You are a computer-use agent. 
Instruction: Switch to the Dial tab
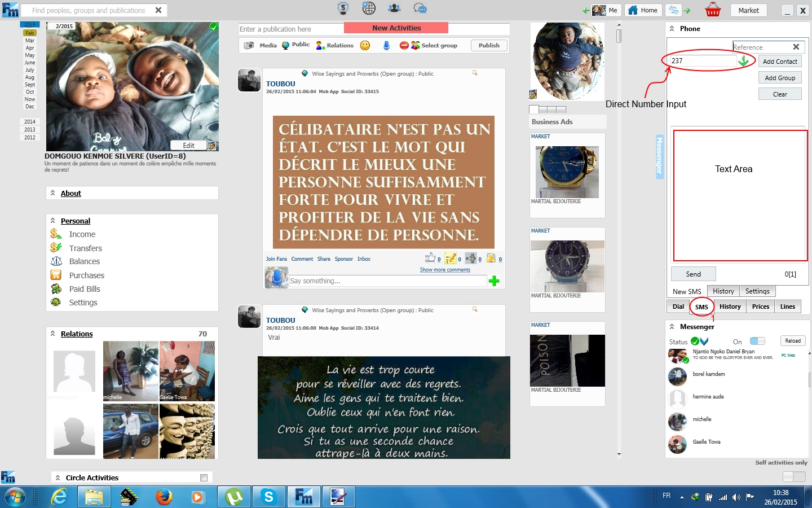(678, 306)
